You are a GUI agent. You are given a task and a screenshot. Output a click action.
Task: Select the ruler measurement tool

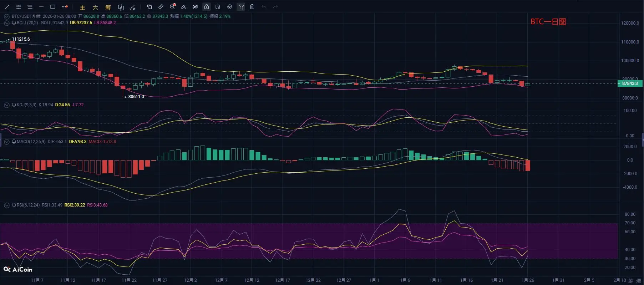(161, 7)
